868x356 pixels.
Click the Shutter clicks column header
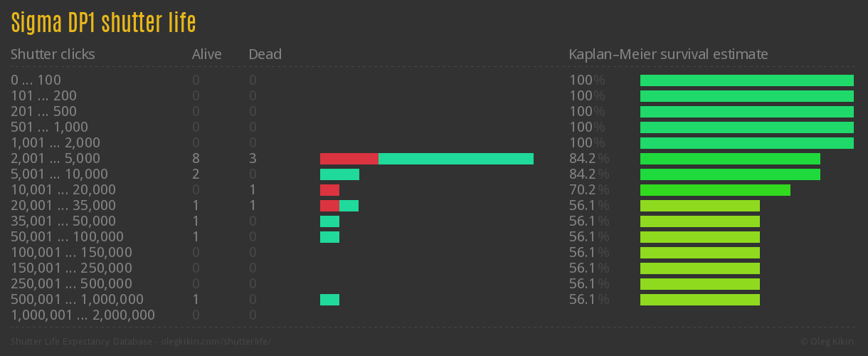[53, 54]
